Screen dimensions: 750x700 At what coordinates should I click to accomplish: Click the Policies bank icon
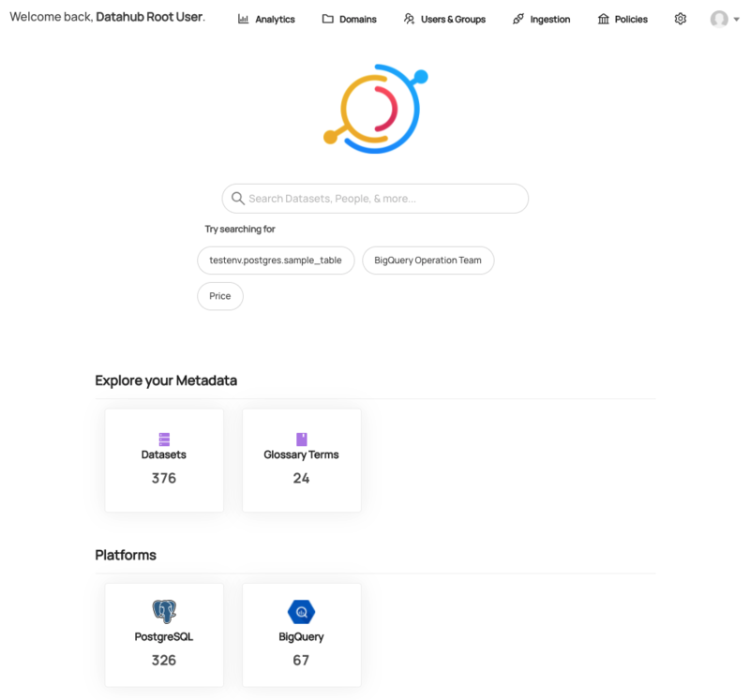pos(604,19)
